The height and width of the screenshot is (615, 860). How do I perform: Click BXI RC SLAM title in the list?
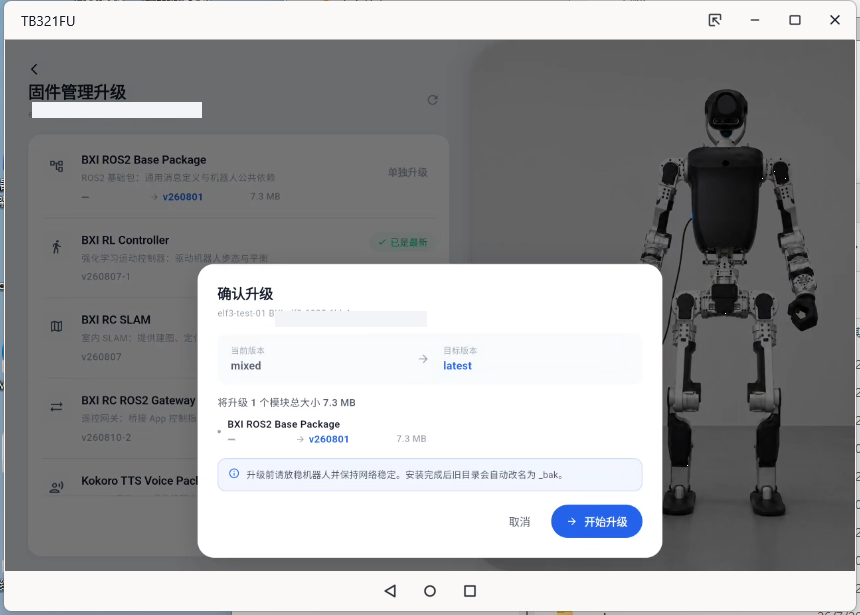[116, 320]
